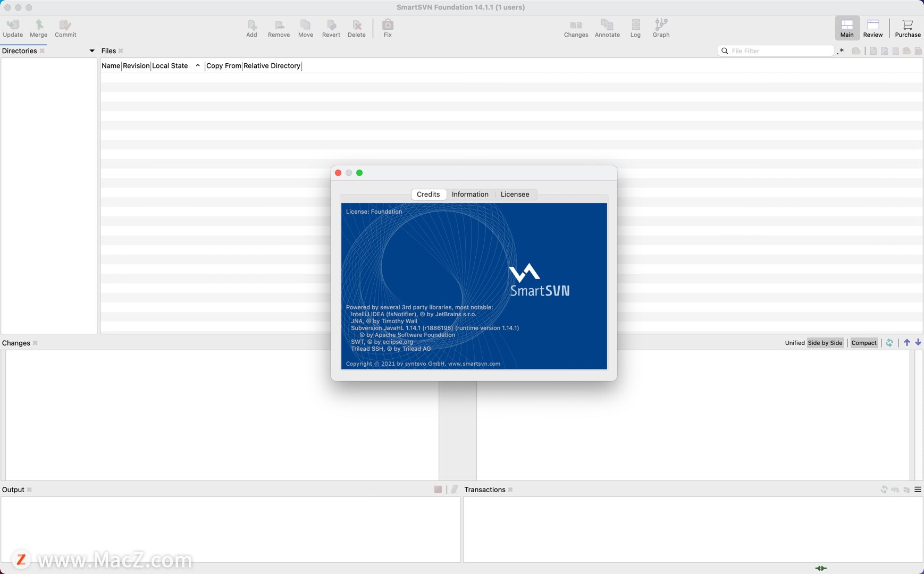Click the Update toolbar icon

(13, 28)
